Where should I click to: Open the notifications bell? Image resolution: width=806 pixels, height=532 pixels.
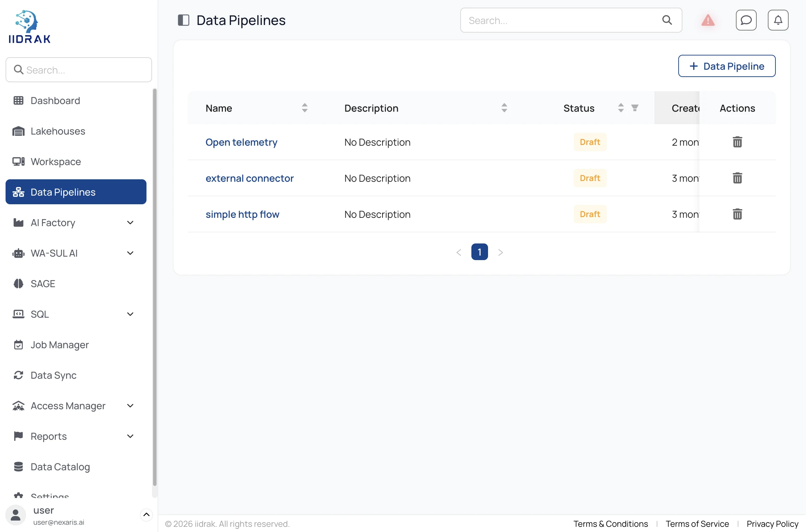778,20
